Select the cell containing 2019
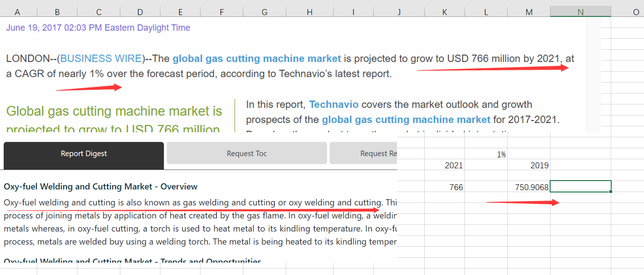The height and width of the screenshot is (275, 644). pos(529,165)
